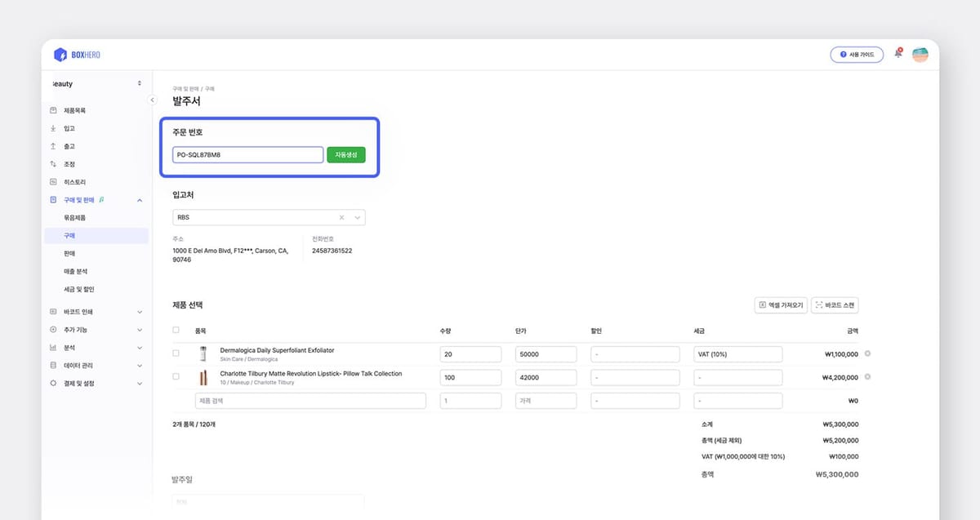Go to 판매 in sidebar
Viewport: 980px width, 520px height.
(x=70, y=253)
